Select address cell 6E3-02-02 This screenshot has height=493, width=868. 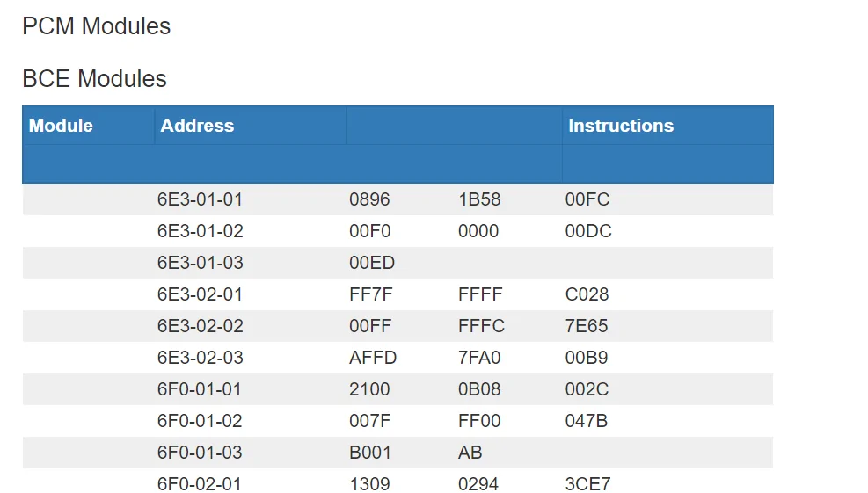200,326
